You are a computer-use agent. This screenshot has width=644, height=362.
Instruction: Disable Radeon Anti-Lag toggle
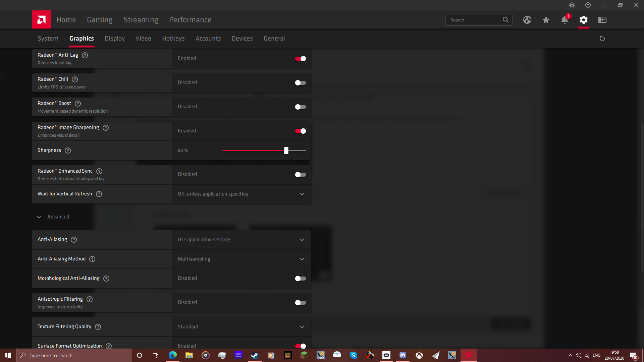click(300, 59)
